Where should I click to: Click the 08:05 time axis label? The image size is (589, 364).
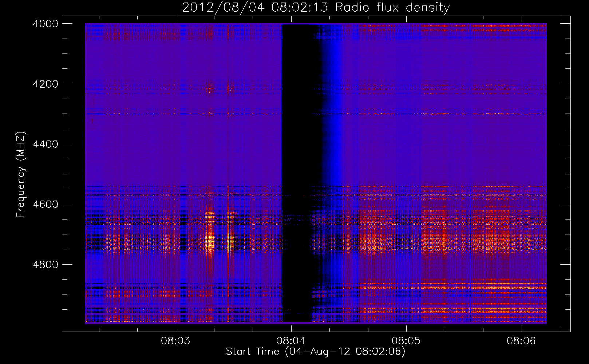pos(406,341)
